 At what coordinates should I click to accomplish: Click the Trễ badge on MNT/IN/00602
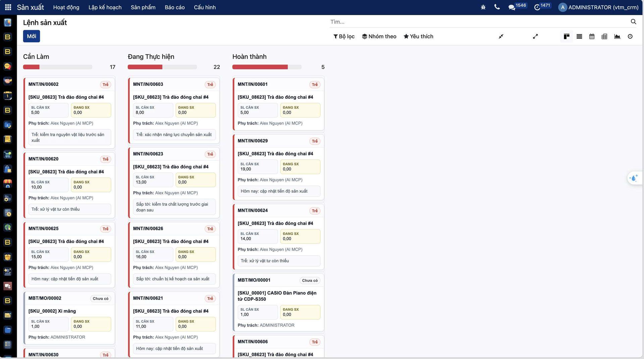click(x=106, y=85)
